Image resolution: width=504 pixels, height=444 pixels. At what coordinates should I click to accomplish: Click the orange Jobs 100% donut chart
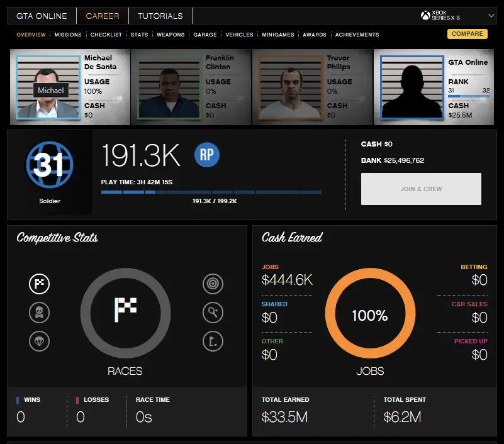click(370, 313)
